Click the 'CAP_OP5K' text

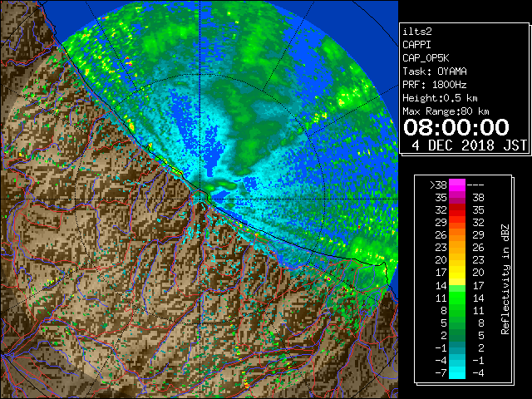point(426,58)
